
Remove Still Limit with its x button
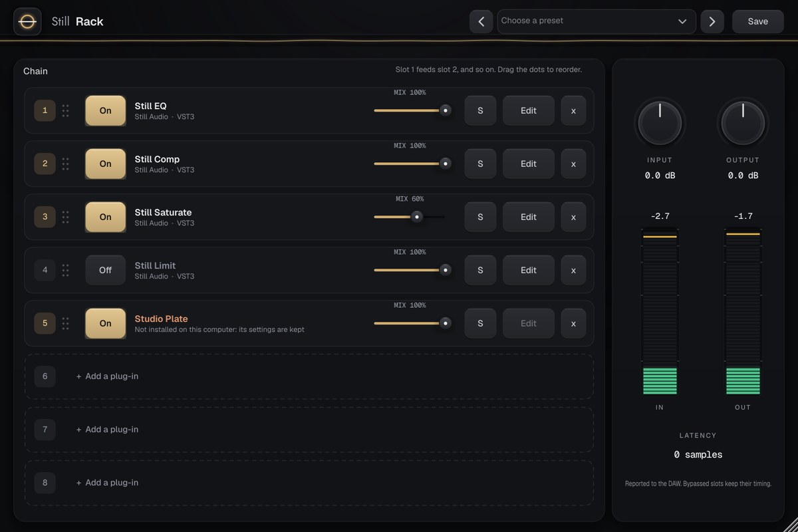click(x=573, y=270)
